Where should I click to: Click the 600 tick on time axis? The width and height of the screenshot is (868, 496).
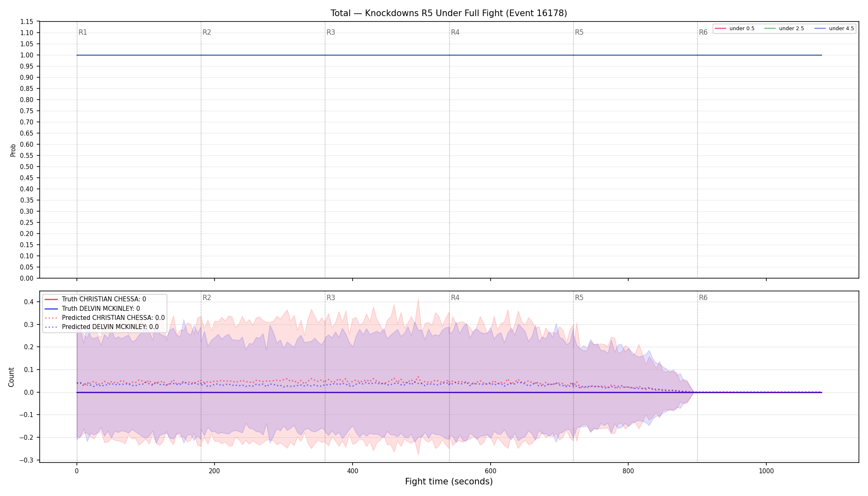(x=490, y=471)
